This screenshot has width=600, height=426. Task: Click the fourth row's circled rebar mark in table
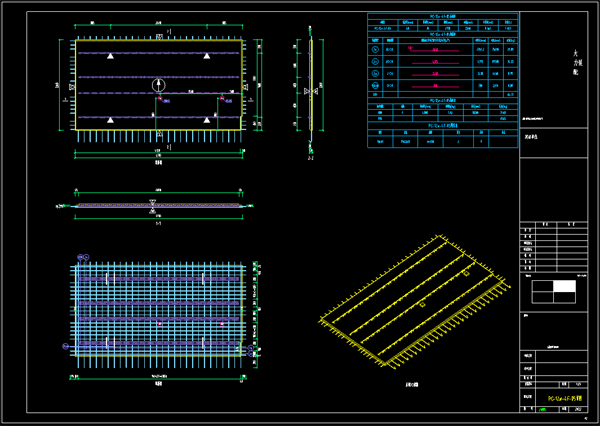(x=375, y=85)
